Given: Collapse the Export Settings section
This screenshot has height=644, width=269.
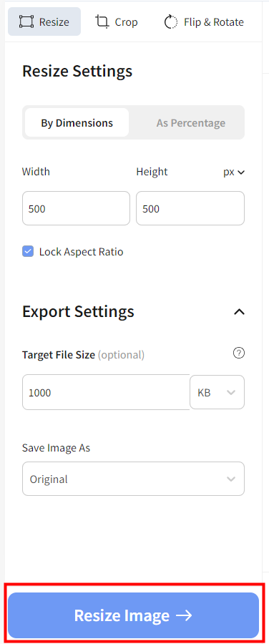Looking at the screenshot, I should tap(239, 312).
